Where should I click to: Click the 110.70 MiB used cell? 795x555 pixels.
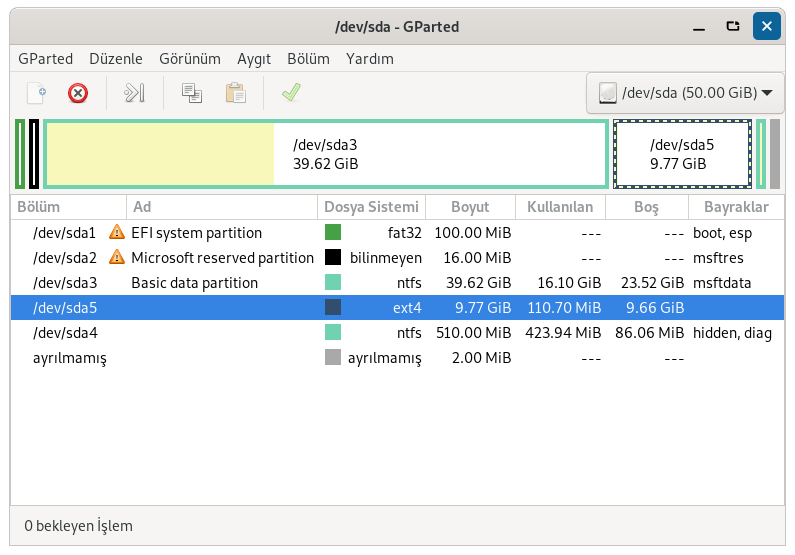coord(564,307)
